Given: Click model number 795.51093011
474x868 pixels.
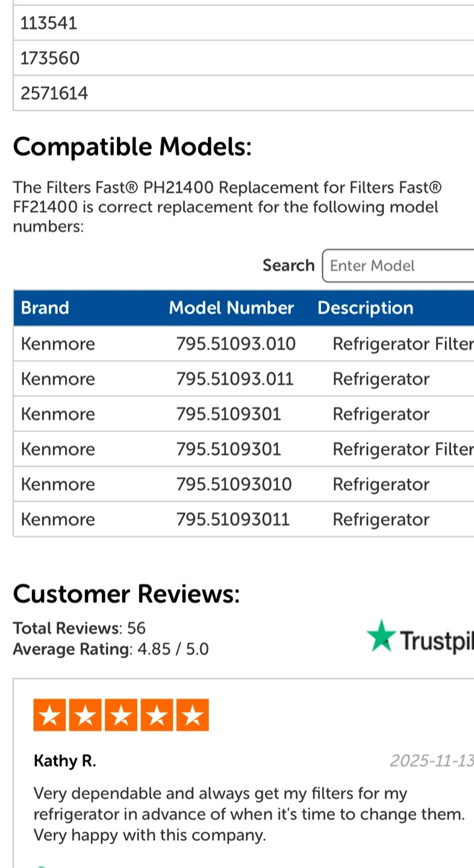Looking at the screenshot, I should pyautogui.click(x=233, y=520).
